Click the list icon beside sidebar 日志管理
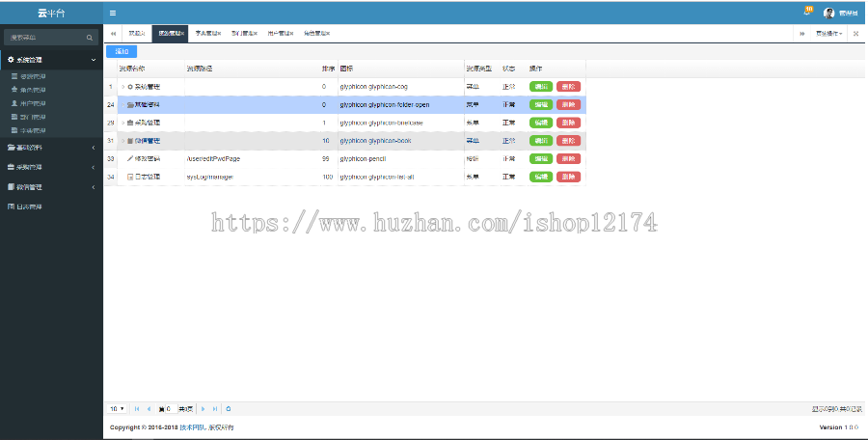The height and width of the screenshot is (440, 868). pos(11,206)
